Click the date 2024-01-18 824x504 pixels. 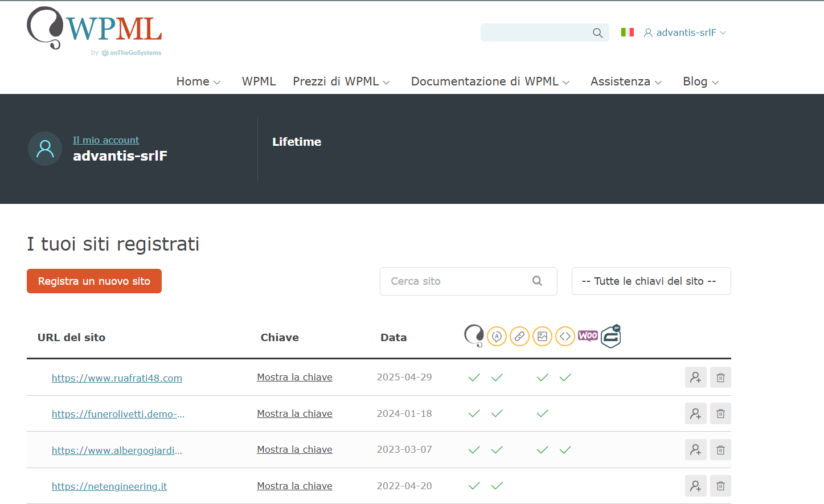pos(404,413)
